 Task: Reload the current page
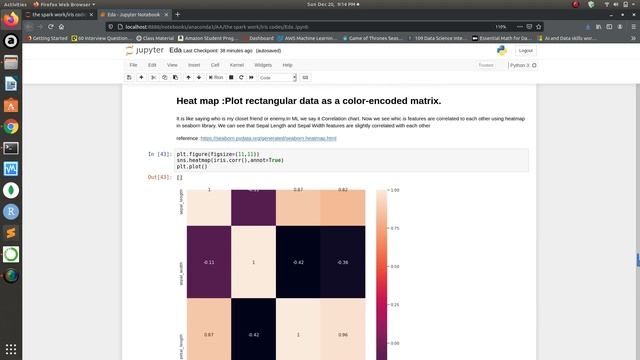click(x=51, y=27)
